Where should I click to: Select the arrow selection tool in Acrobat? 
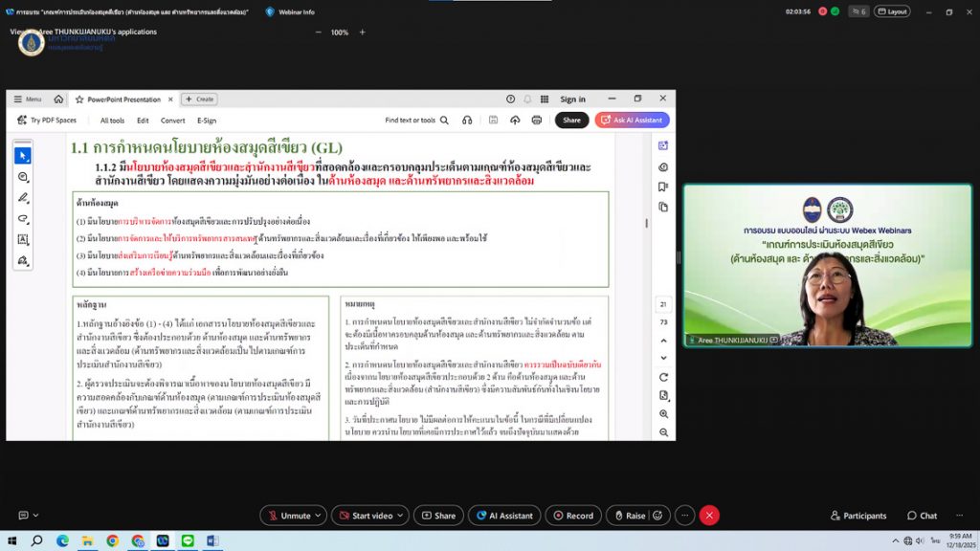[23, 155]
